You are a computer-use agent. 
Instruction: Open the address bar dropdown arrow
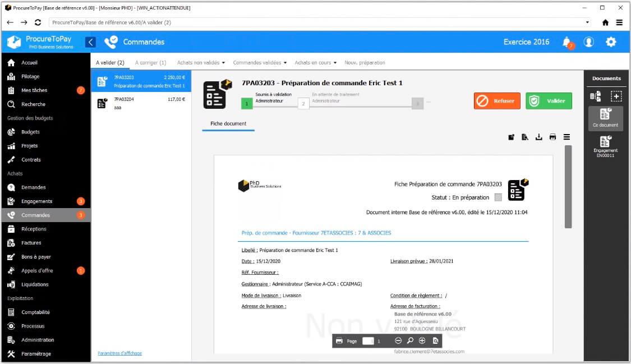coord(588,22)
